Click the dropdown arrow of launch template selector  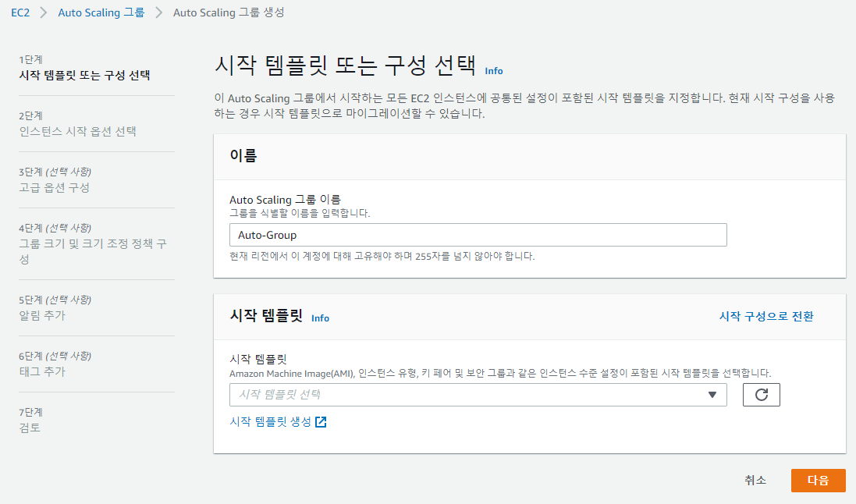tap(712, 395)
